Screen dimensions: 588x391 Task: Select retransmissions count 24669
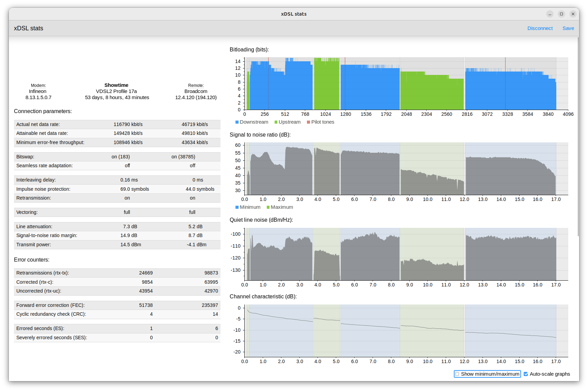click(146, 273)
